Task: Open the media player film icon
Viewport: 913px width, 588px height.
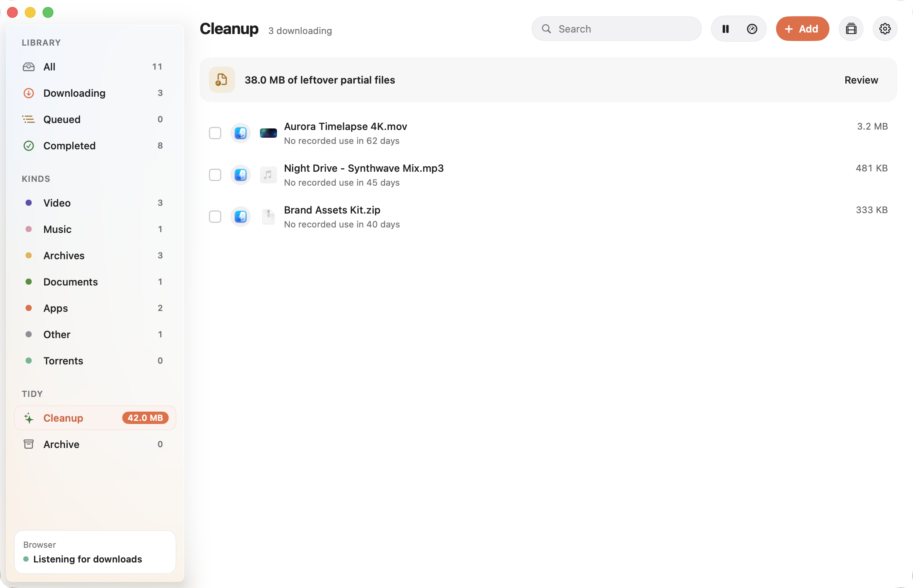Action: point(851,29)
